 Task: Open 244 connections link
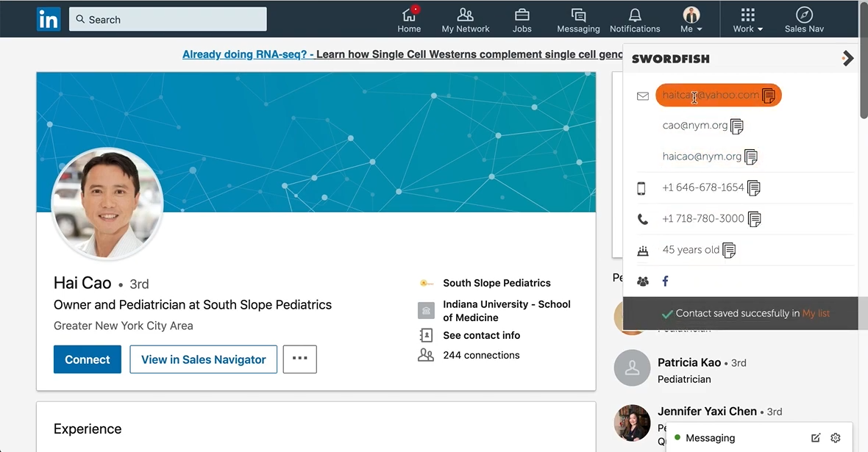481,355
